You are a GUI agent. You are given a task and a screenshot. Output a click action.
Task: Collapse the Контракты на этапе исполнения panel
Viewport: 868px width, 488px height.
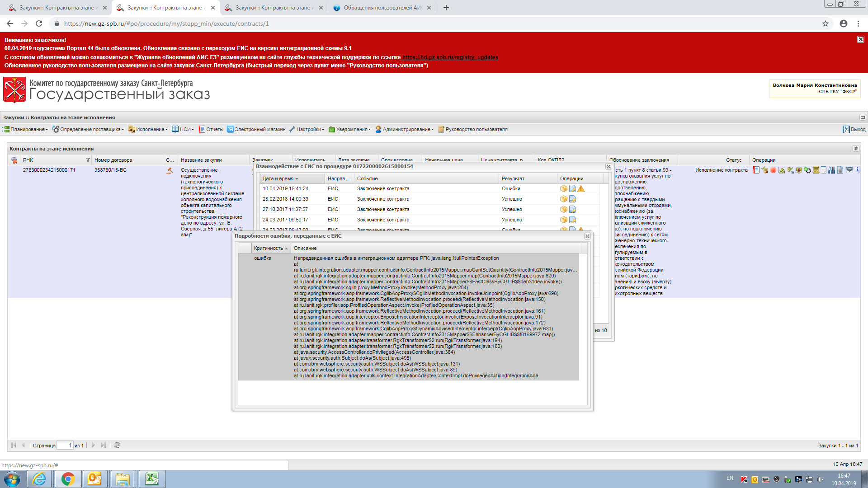[856, 149]
